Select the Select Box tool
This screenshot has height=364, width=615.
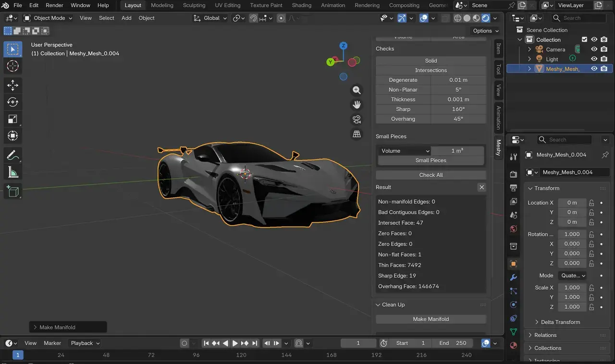coord(13,49)
